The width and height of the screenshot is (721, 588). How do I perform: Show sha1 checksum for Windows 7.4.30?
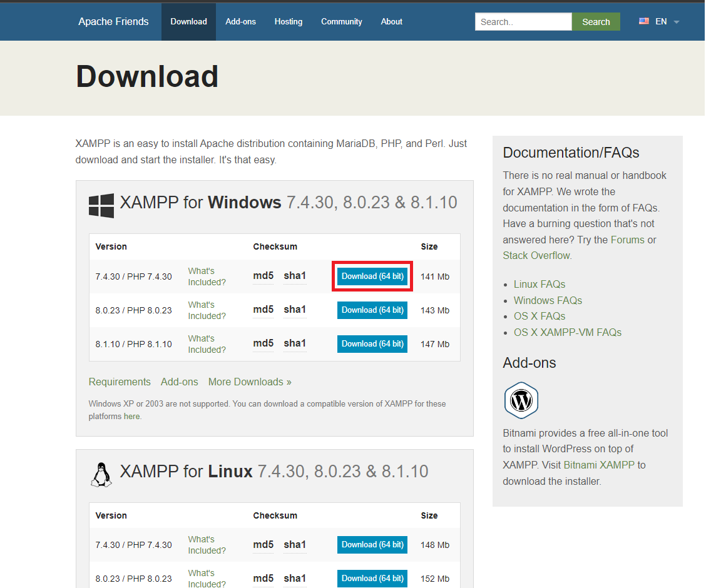point(295,276)
